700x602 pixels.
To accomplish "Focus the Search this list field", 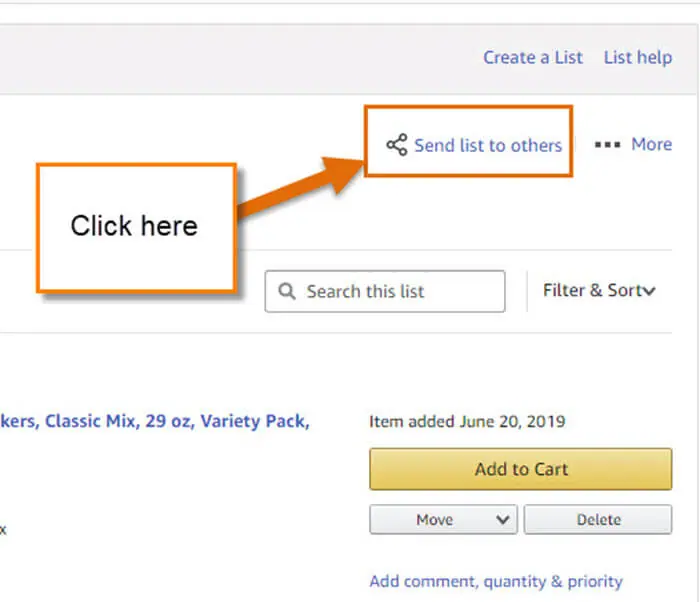I will 385,291.
